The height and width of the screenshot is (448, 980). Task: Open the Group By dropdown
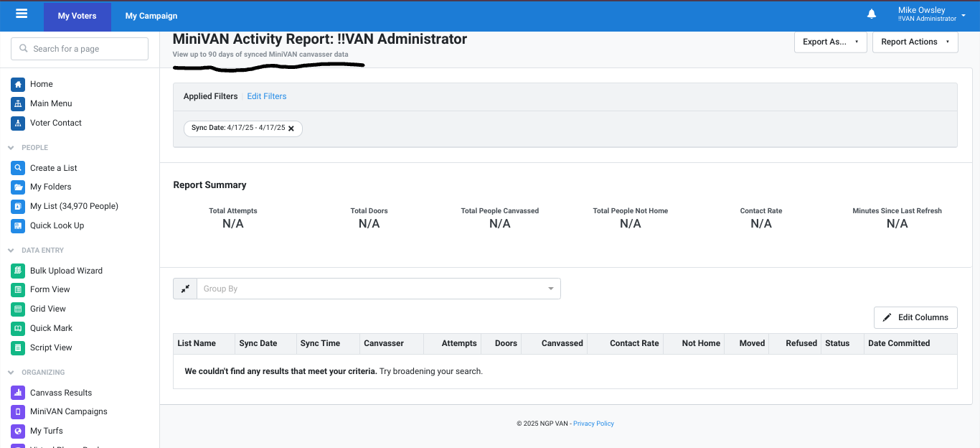coord(379,289)
